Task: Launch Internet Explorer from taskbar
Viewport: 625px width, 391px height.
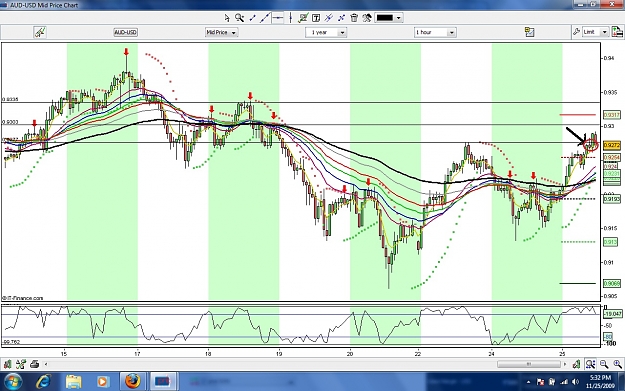Action: (43, 381)
